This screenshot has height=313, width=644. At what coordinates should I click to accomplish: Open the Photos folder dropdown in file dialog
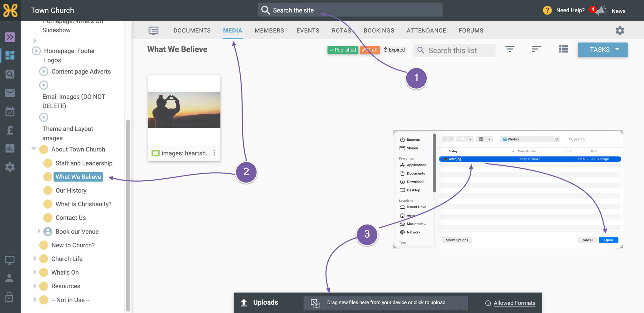[530, 139]
